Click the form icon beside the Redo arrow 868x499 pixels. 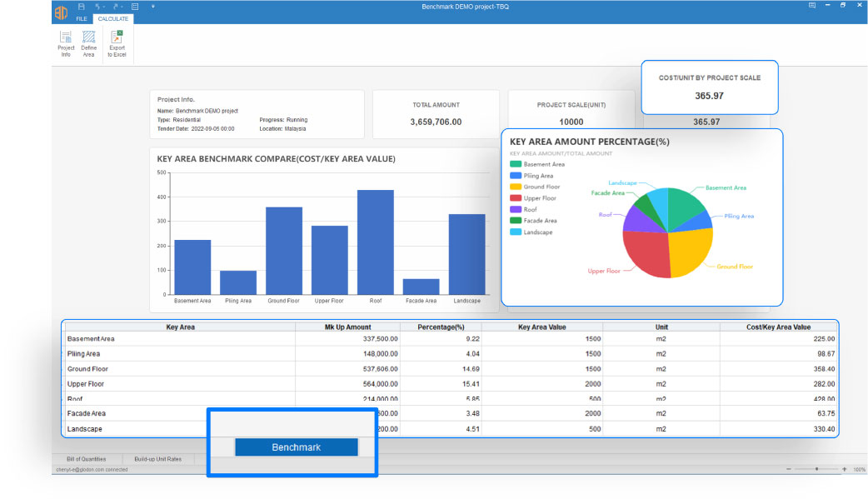tap(135, 6)
